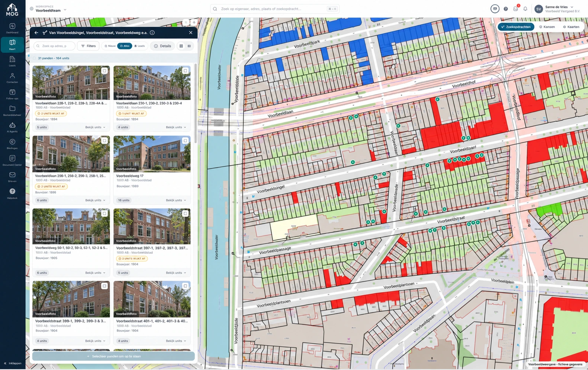Open the chat message icon in top bar
The width and height of the screenshot is (588, 370).
[495, 9]
